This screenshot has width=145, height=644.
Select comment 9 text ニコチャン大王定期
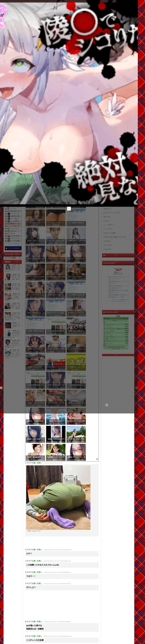pyautogui.click(x=35, y=640)
